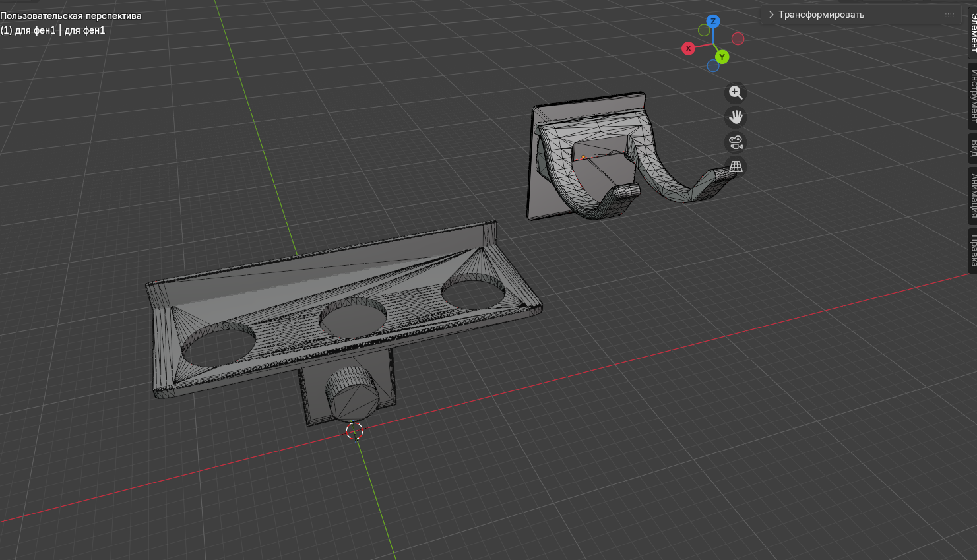Toggle the camera view icon
977x560 pixels.
pyautogui.click(x=736, y=142)
